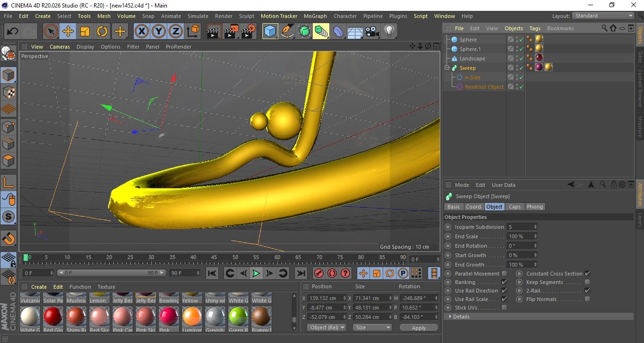Click the Render to Picture Viewer icon

click(231, 32)
